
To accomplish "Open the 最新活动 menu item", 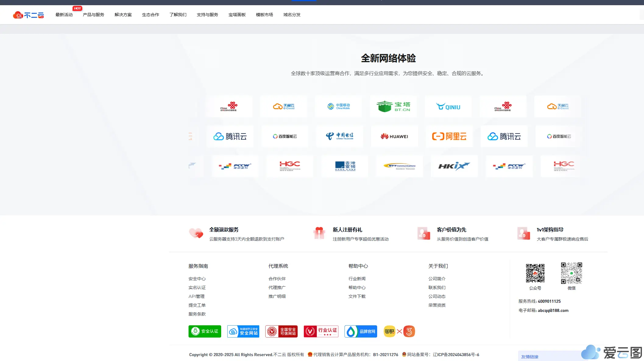I will pyautogui.click(x=64, y=15).
